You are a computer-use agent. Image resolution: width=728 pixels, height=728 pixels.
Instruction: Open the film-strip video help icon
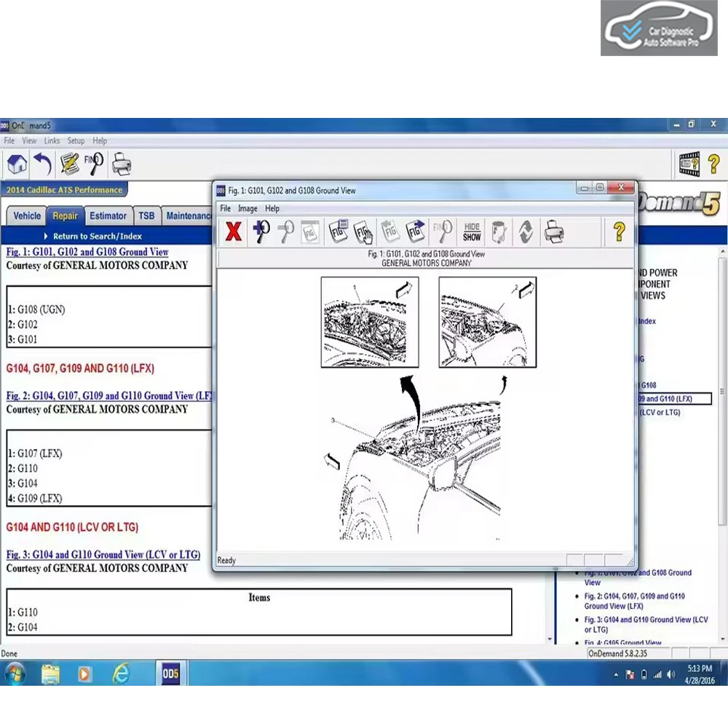click(x=689, y=164)
